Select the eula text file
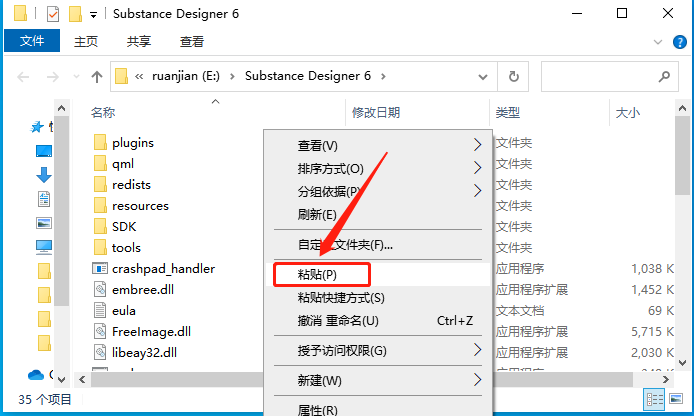The image size is (694, 416). pos(123,311)
